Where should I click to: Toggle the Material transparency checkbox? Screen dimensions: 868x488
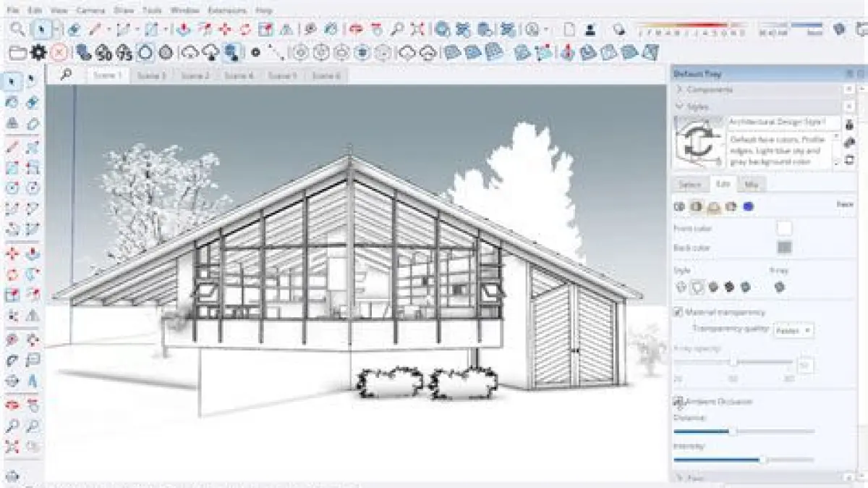point(678,312)
